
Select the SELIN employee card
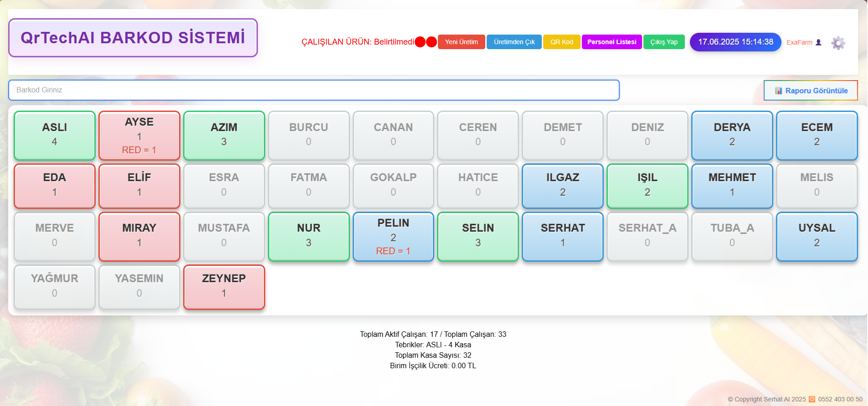pyautogui.click(x=478, y=237)
